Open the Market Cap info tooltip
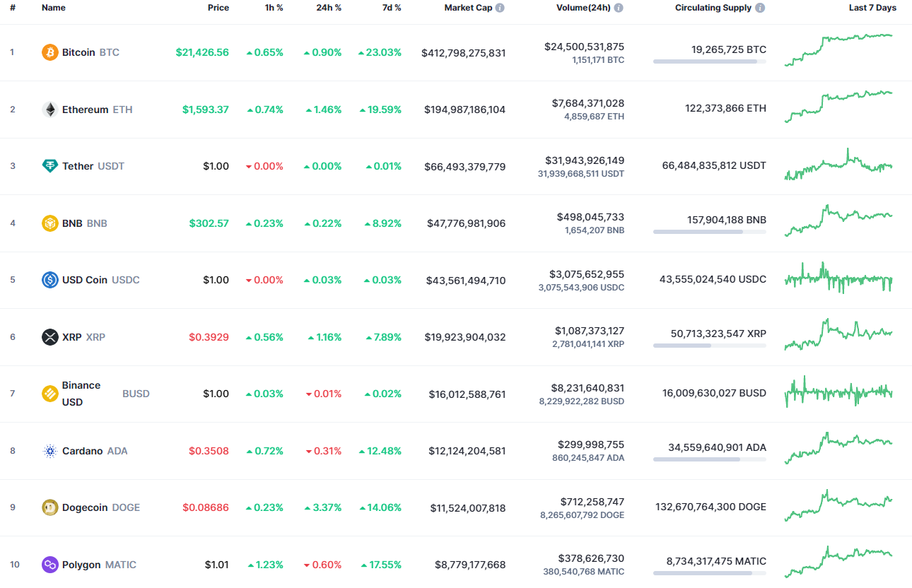 501,8
